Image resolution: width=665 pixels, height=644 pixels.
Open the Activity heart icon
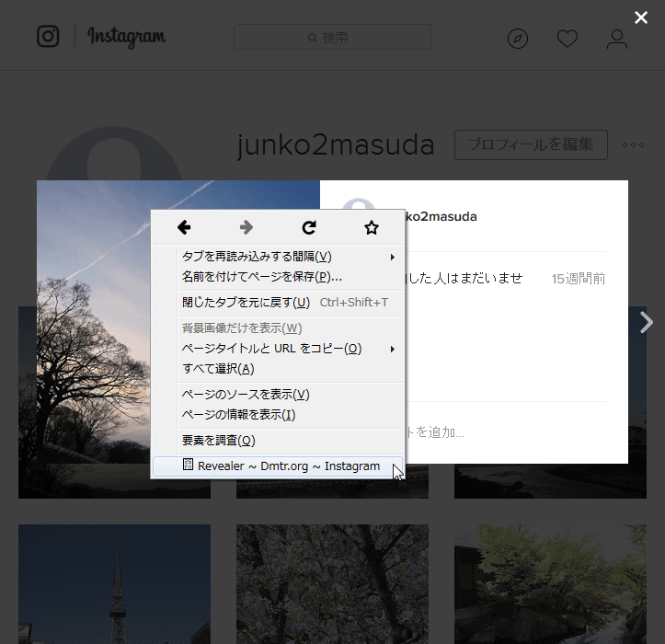[x=567, y=39]
